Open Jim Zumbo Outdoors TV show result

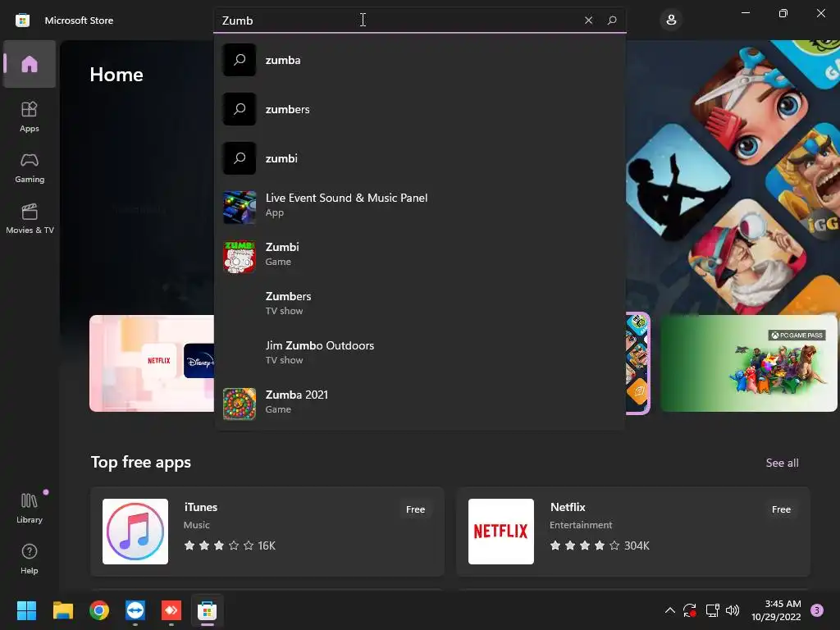419,354
